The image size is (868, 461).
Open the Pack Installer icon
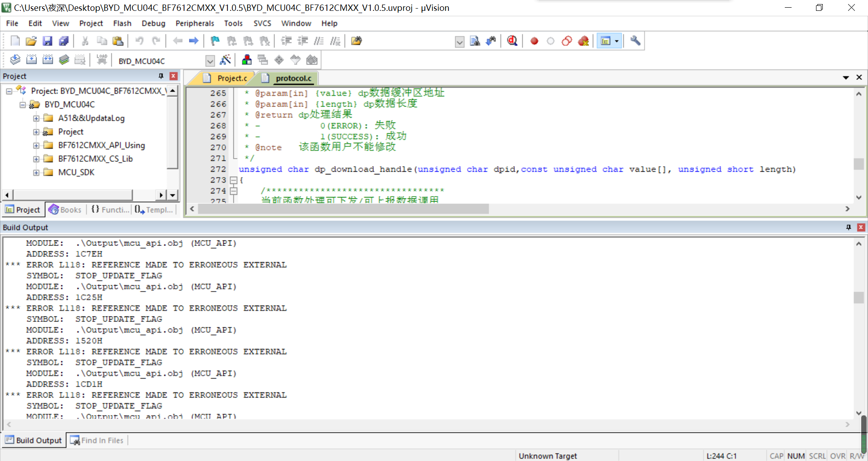click(x=311, y=60)
